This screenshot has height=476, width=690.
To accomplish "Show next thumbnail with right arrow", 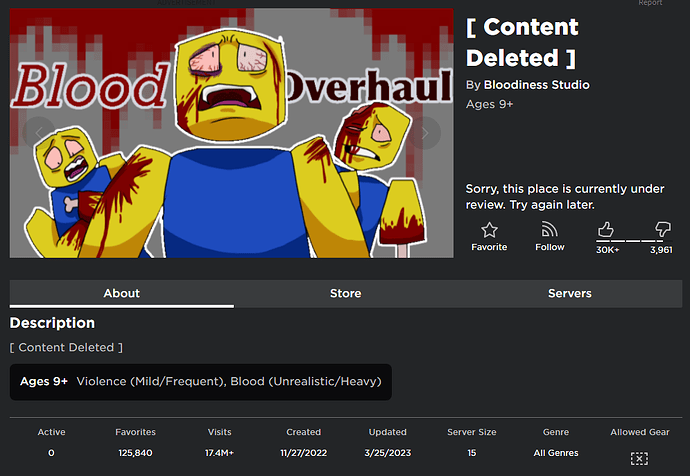I will tap(424, 132).
